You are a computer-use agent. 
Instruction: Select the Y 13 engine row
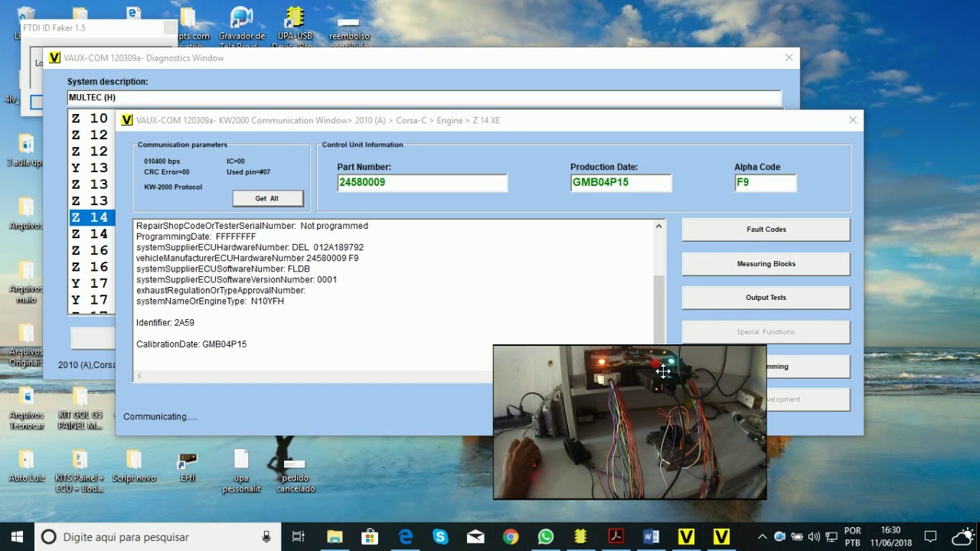92,168
